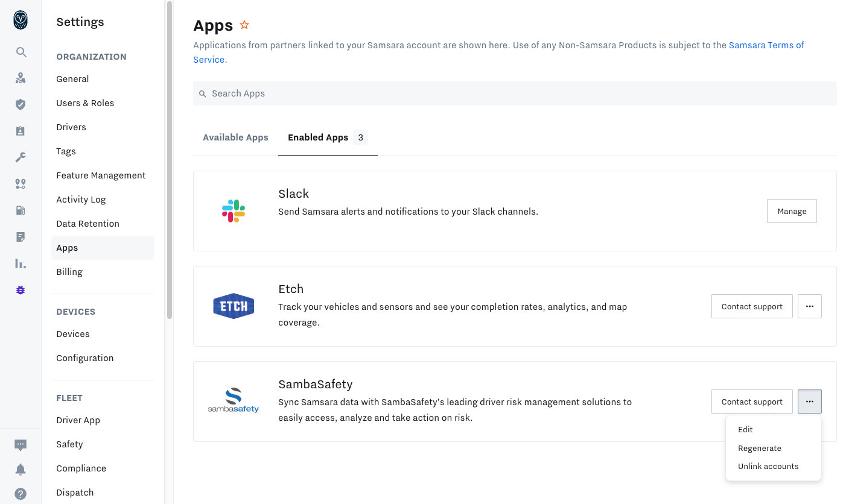Open the maintenance wrench icon
846x504 pixels.
21,157
